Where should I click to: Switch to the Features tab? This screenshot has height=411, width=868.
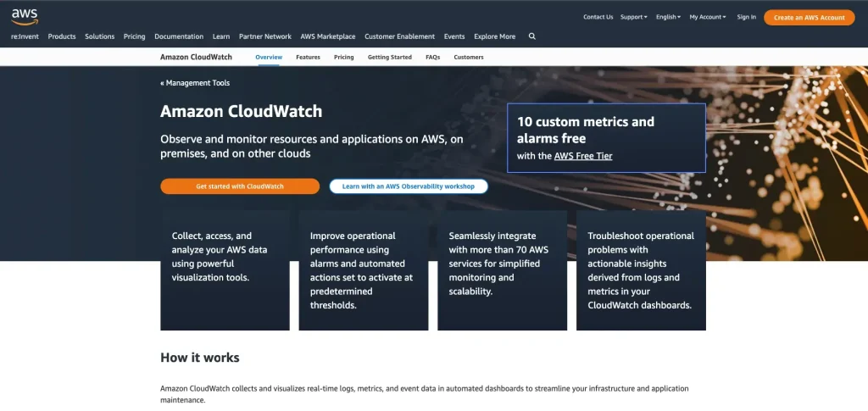coord(308,57)
